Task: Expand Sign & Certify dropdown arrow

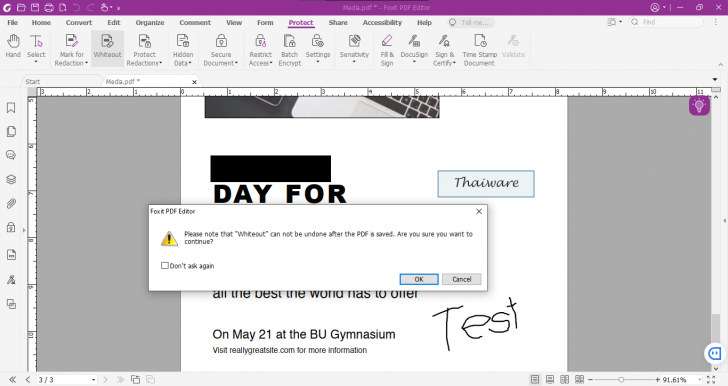Action: tap(454, 63)
